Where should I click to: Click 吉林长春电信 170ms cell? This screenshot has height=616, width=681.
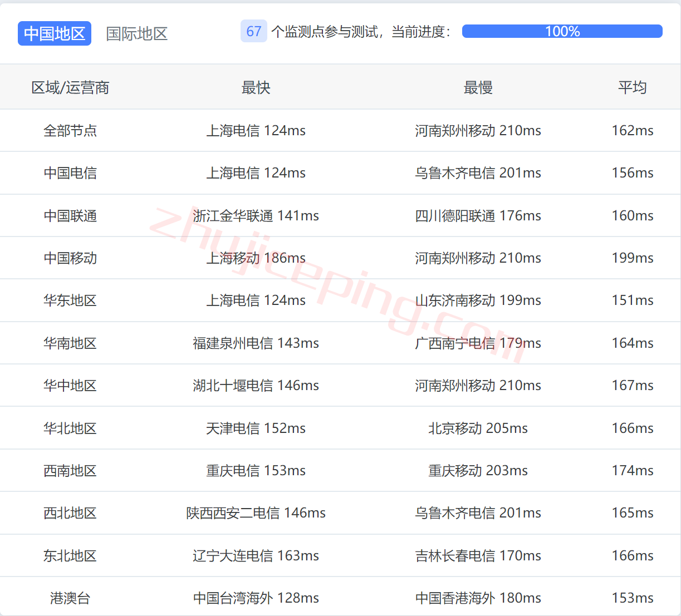coord(478,556)
